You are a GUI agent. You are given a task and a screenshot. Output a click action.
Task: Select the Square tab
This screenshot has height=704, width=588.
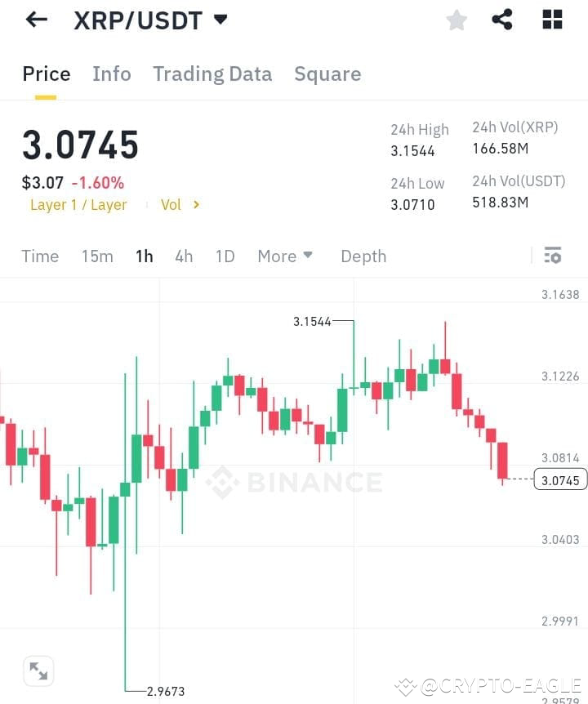tap(327, 74)
